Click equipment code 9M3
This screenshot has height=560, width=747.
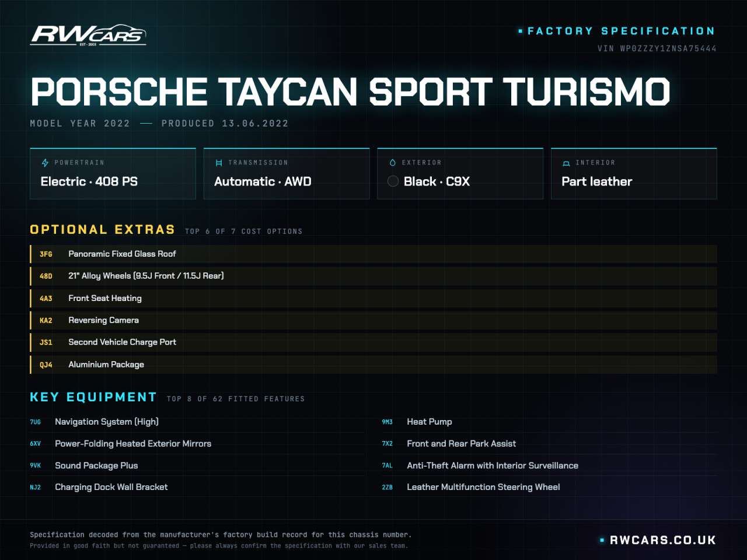[388, 422]
